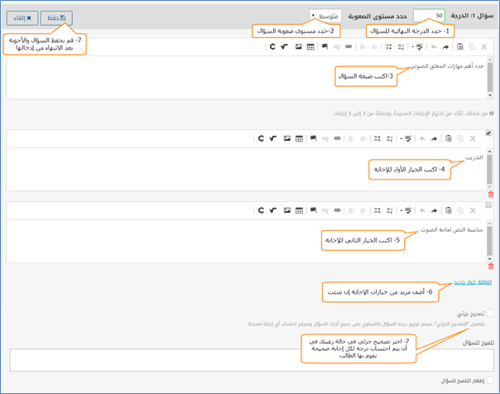Viewport: 500px width, 394px height.
Task: Insert anchor flag in second answer editor
Action: 313,210
